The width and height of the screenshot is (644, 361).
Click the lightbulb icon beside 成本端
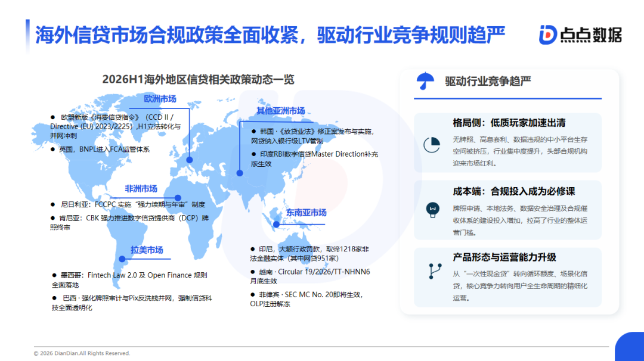432,210
